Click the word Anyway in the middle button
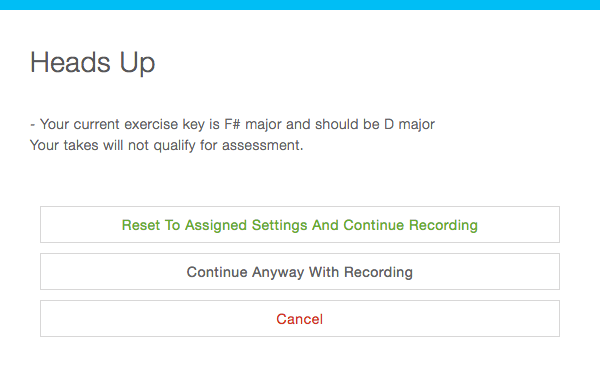The image size is (600, 367). 278,272
